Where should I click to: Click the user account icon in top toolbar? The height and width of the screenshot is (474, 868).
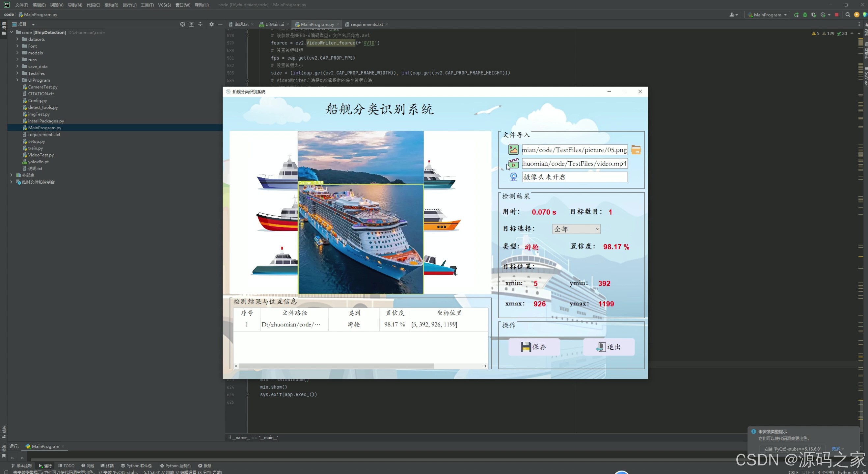coord(734,15)
